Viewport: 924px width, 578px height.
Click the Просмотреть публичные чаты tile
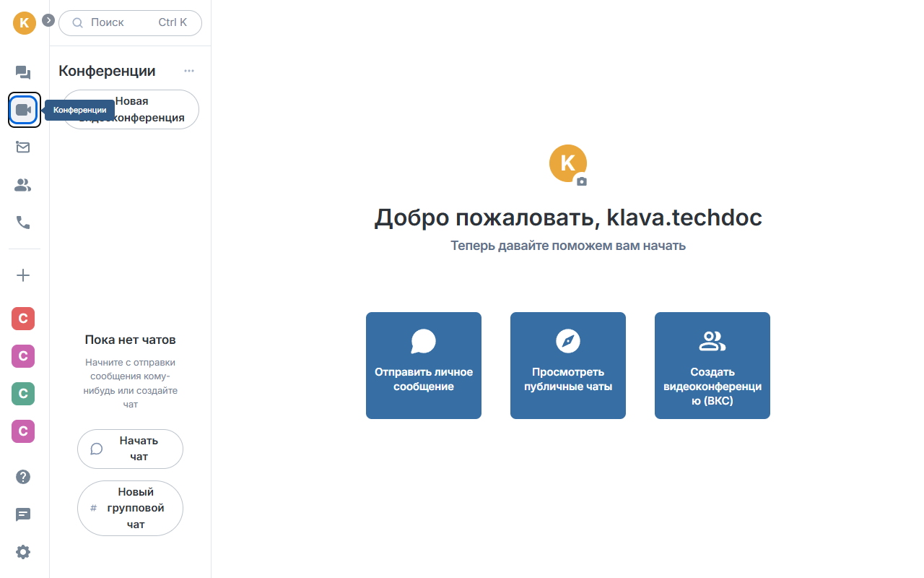click(x=568, y=366)
